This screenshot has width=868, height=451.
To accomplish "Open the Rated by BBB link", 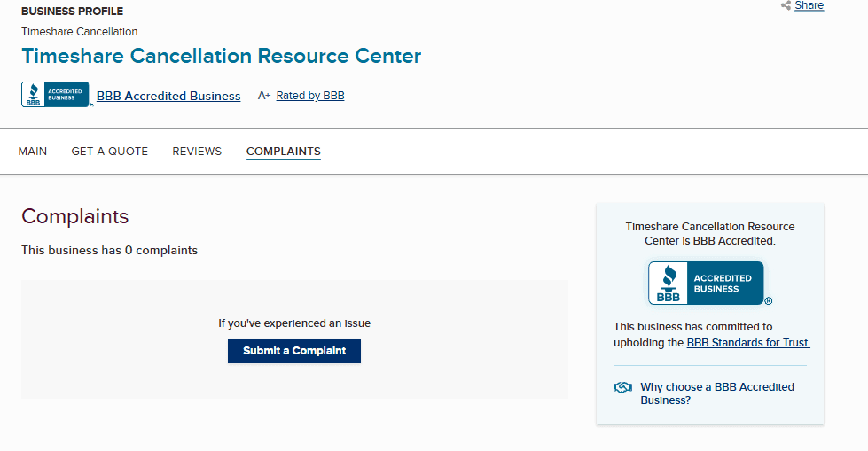I will pyautogui.click(x=310, y=96).
